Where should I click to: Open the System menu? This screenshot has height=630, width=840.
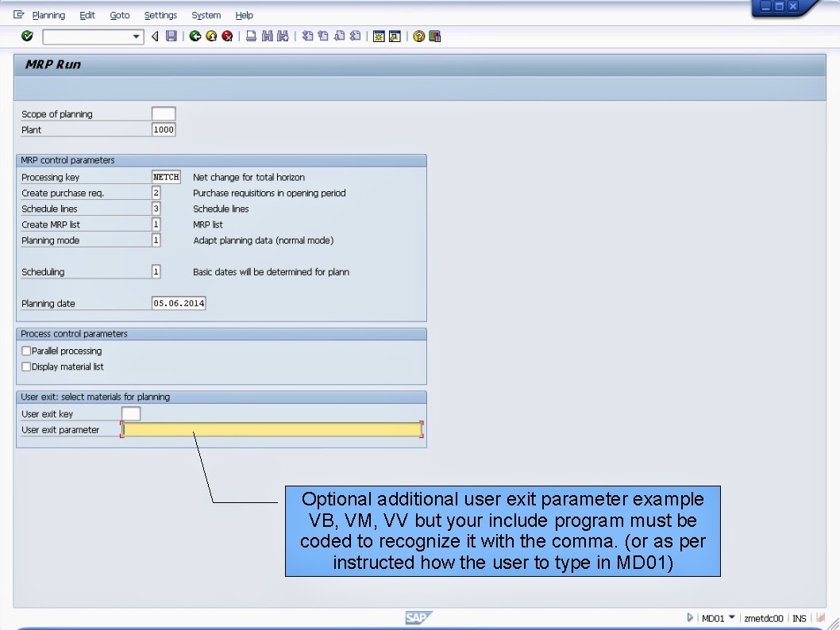point(206,14)
